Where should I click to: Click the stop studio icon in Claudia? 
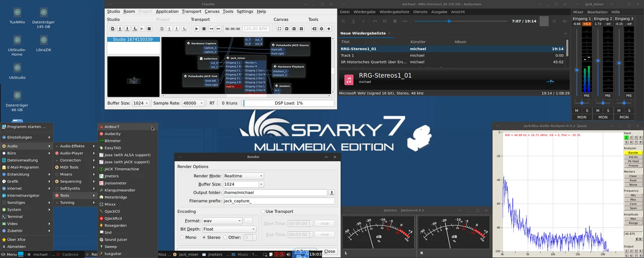click(x=149, y=29)
